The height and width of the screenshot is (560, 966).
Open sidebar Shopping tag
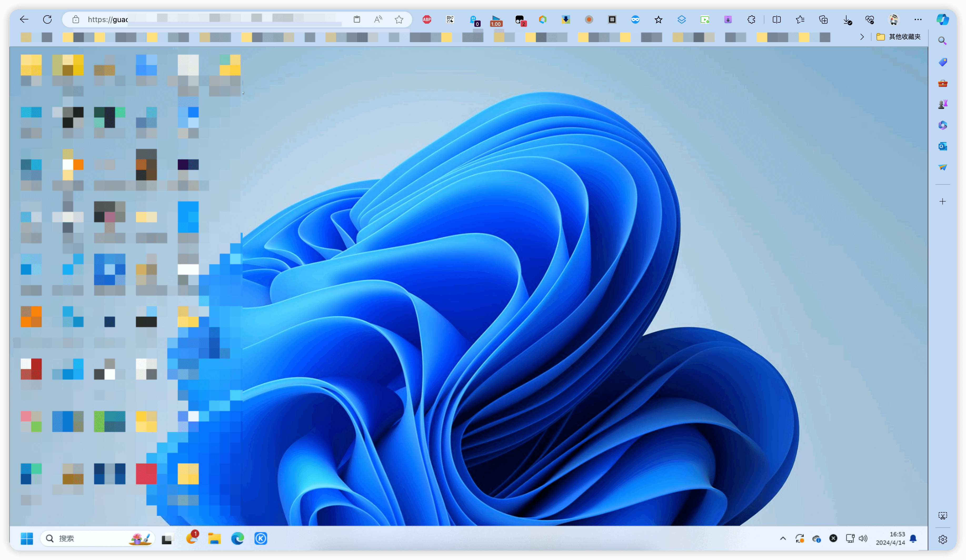click(x=943, y=62)
